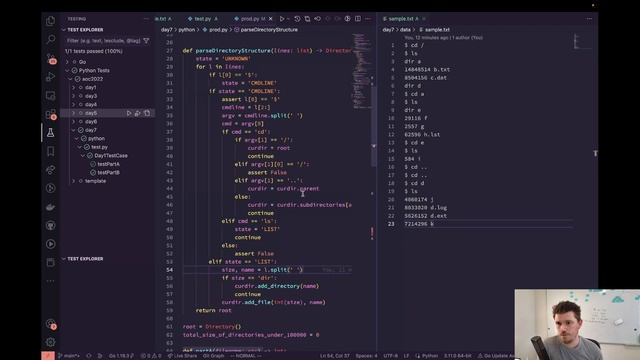The image size is (640, 360).
Task: Select the Testing flask icon
Action: [x=51, y=133]
